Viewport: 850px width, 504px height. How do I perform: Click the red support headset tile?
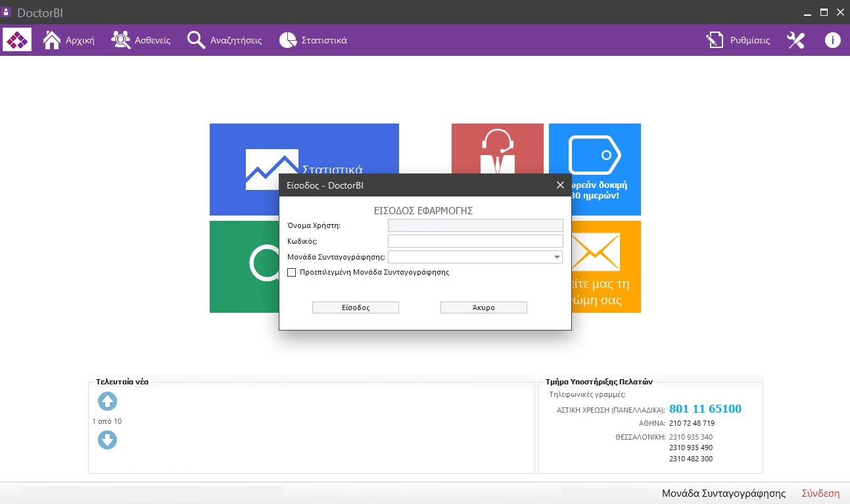tap(498, 149)
